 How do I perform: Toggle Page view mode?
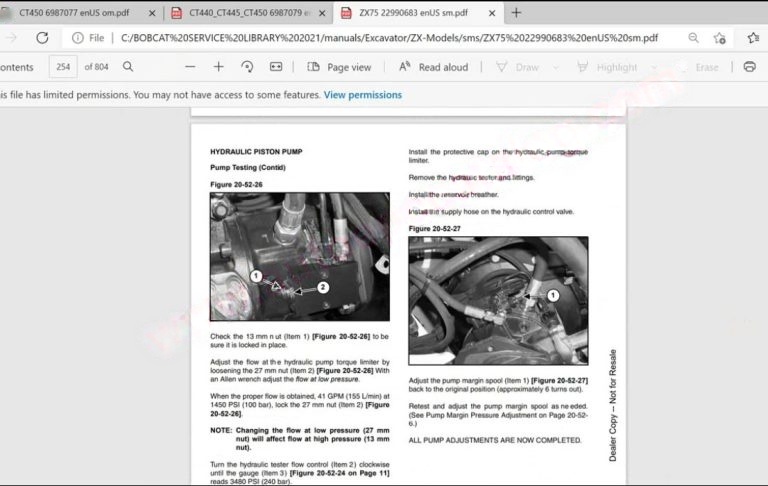(x=339, y=67)
